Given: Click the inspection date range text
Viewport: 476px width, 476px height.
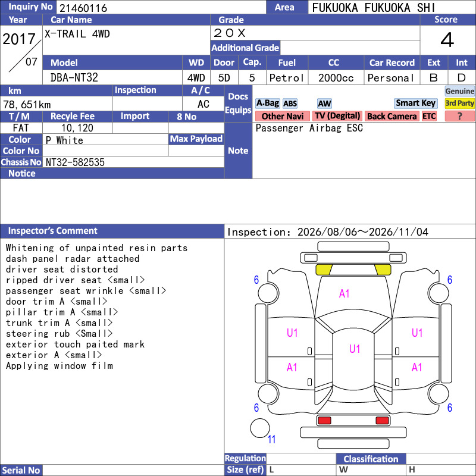Looking at the screenshot, I should tap(328, 232).
